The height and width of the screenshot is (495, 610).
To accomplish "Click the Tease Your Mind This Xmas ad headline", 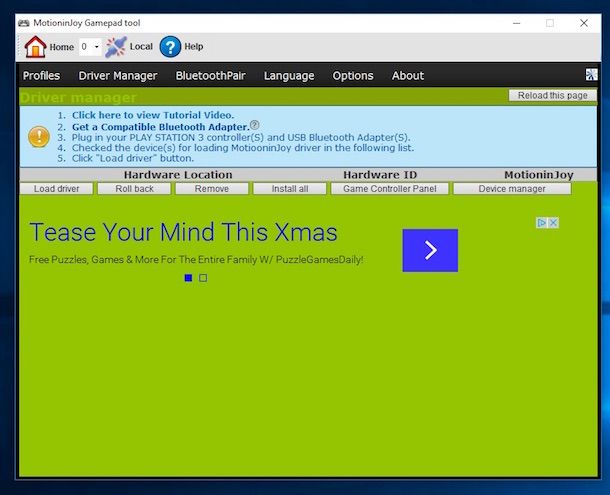I will coord(183,232).
